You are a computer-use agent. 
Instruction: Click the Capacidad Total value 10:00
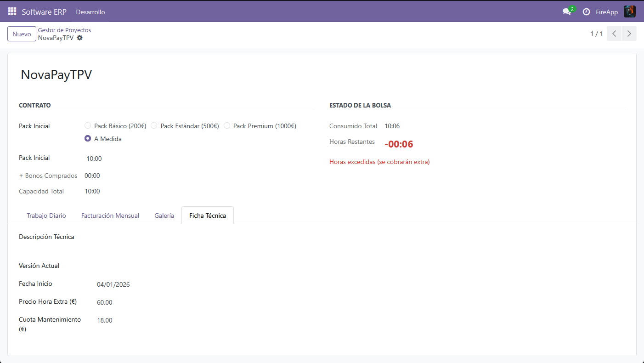(92, 191)
